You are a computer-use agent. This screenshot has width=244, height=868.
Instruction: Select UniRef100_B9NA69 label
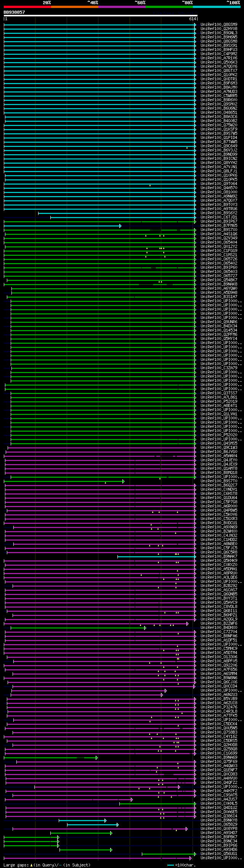tap(219, 758)
